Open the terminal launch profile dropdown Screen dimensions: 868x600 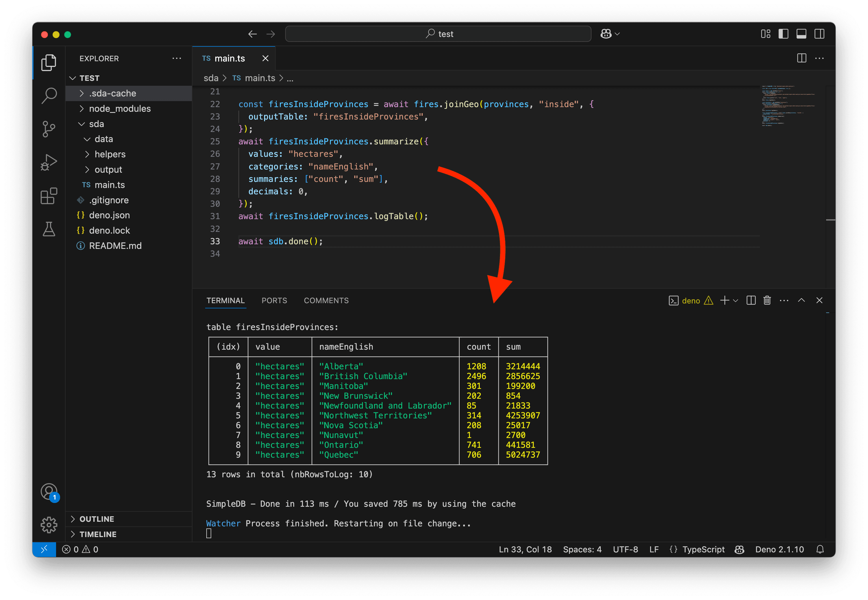coord(736,300)
